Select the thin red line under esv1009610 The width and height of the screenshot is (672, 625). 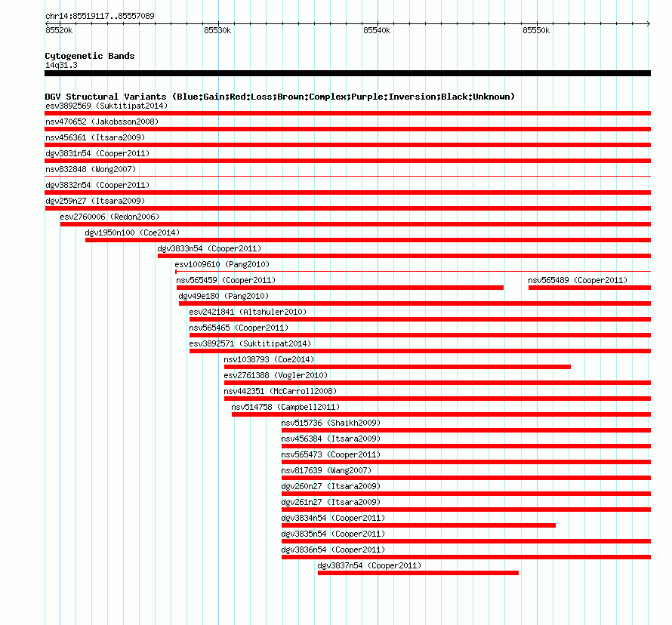[413, 272]
